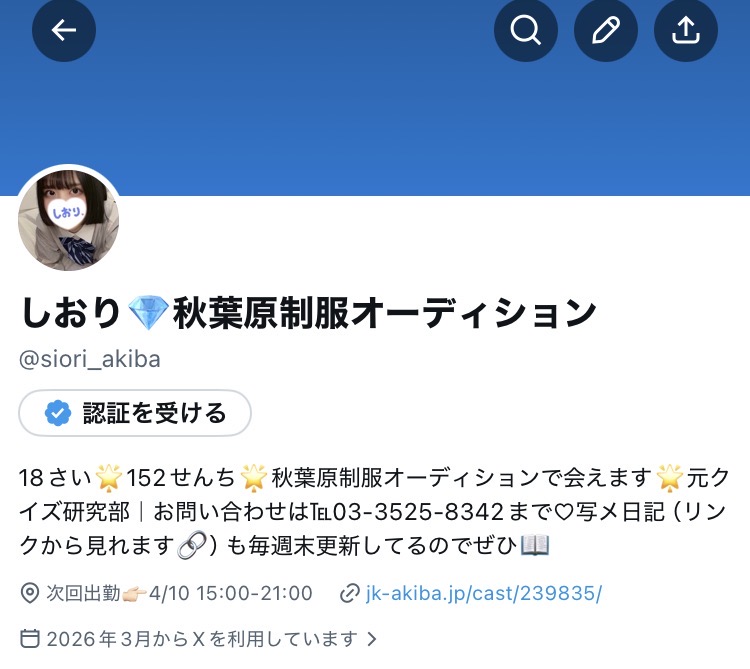Expand the join date chevron arrow
Viewport: 750px width, 669px height.
pos(372,638)
